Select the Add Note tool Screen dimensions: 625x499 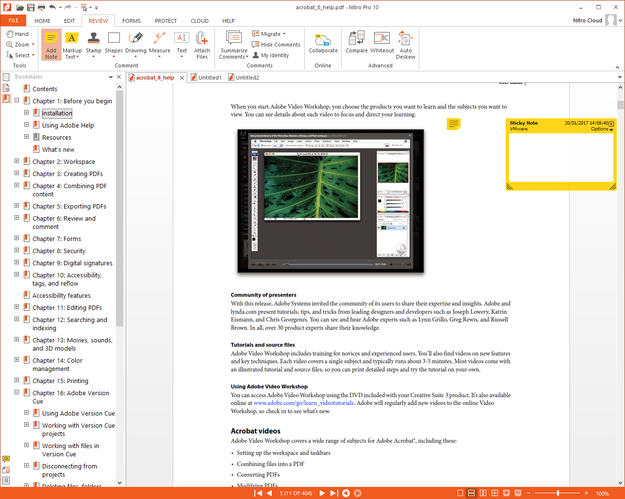51,45
